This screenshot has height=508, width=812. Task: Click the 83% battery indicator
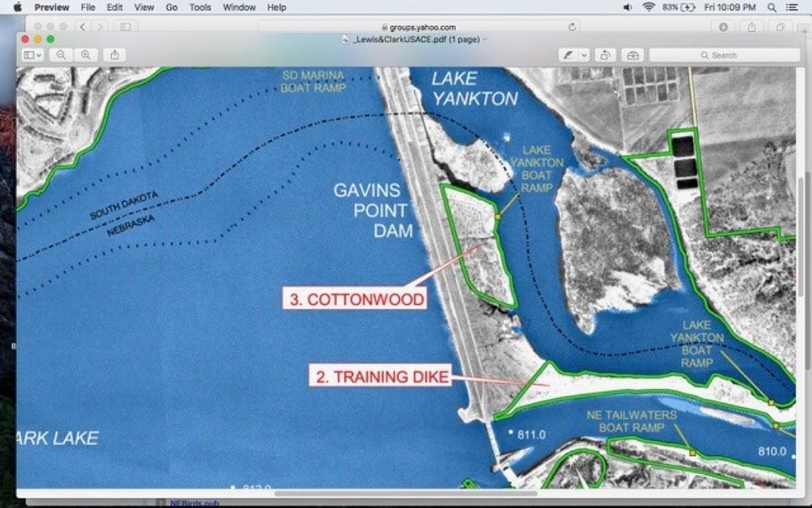pyautogui.click(x=679, y=7)
